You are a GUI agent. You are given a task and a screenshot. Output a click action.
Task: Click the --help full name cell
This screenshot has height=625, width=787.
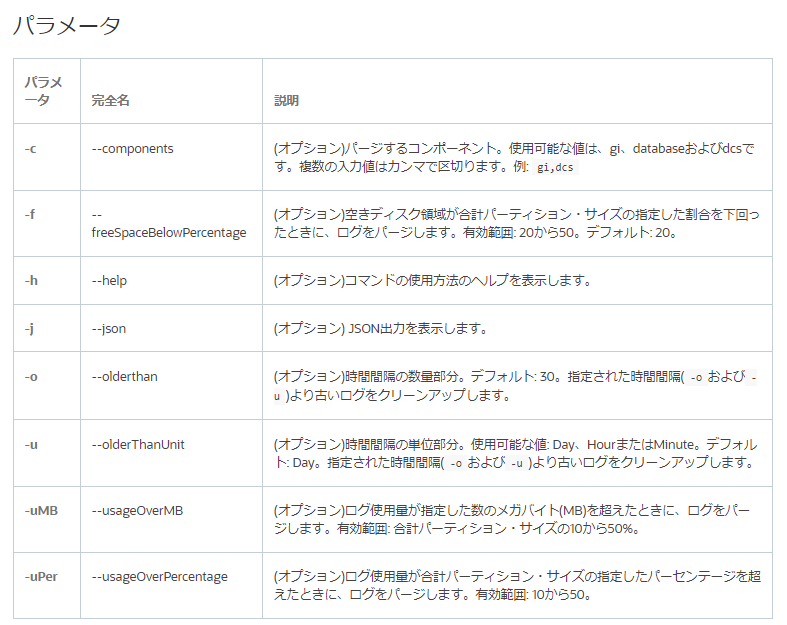pyautogui.click(x=171, y=280)
